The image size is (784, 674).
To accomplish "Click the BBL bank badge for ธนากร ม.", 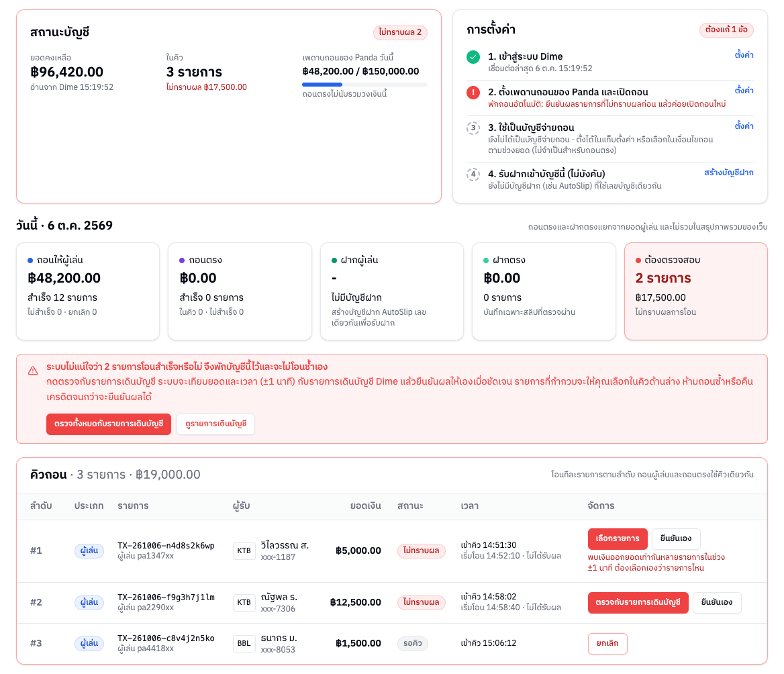I will 244,644.
